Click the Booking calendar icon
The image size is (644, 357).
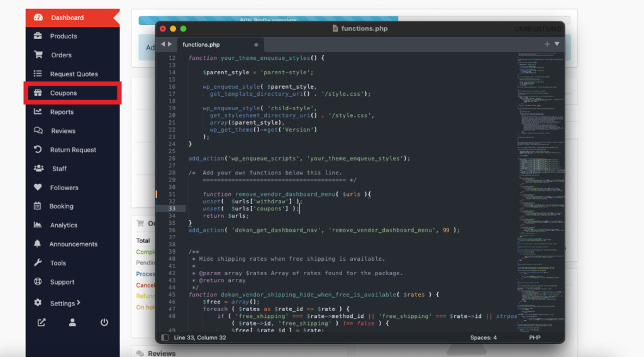pos(37,206)
